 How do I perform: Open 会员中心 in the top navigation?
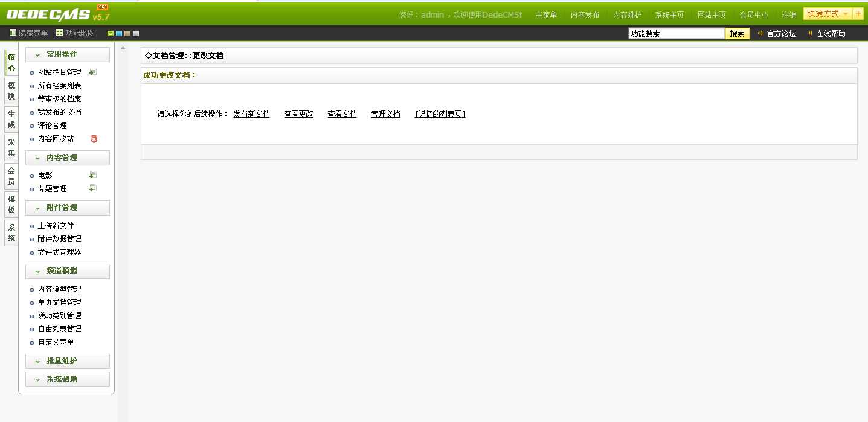(x=754, y=15)
